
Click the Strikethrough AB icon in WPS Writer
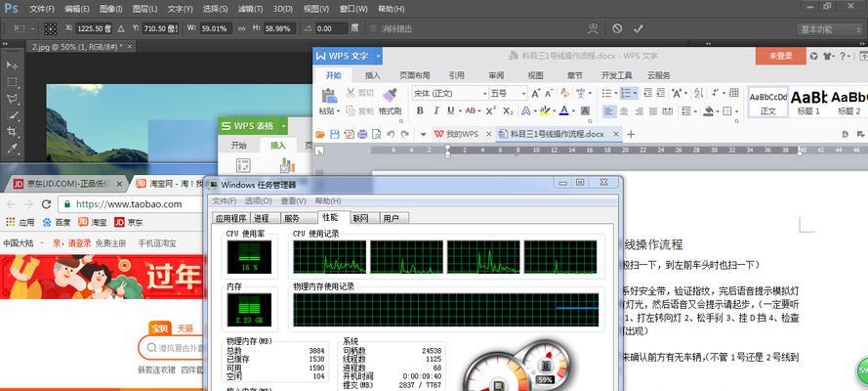(470, 110)
